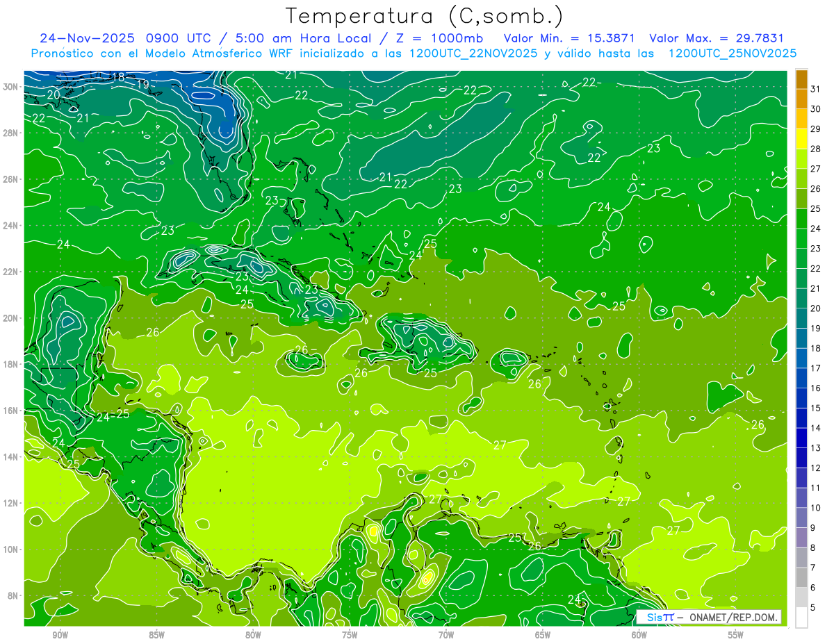The width and height of the screenshot is (834, 644).
Task: Click the "75W" longitude label
Action: point(350,635)
